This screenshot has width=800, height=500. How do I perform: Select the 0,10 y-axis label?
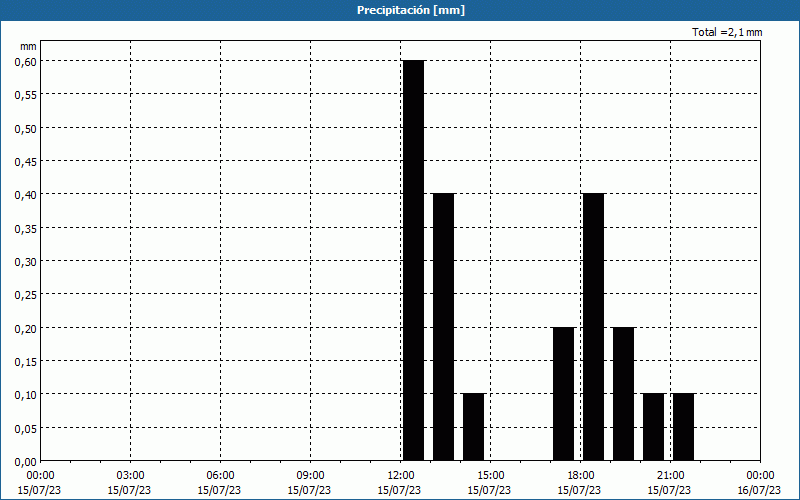click(26, 395)
